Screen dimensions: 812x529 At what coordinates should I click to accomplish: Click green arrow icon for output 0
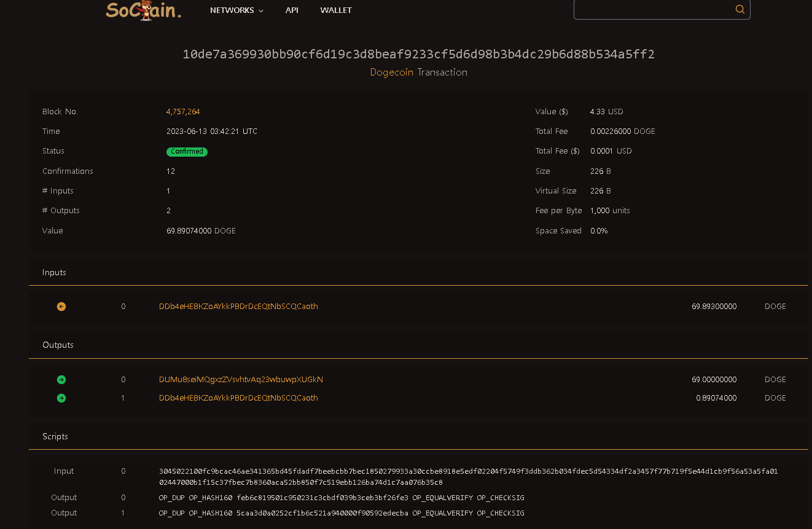point(61,380)
